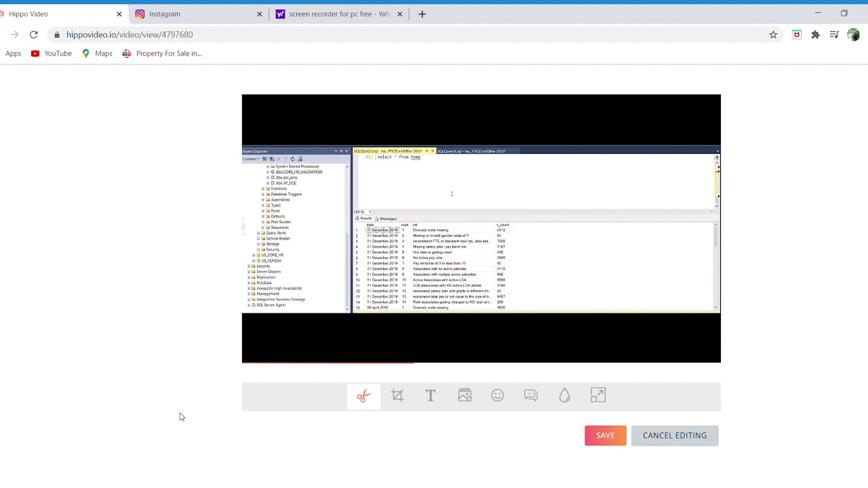Viewport: 868px width, 488px height.
Task: Select the crop tool
Action: pyautogui.click(x=397, y=396)
